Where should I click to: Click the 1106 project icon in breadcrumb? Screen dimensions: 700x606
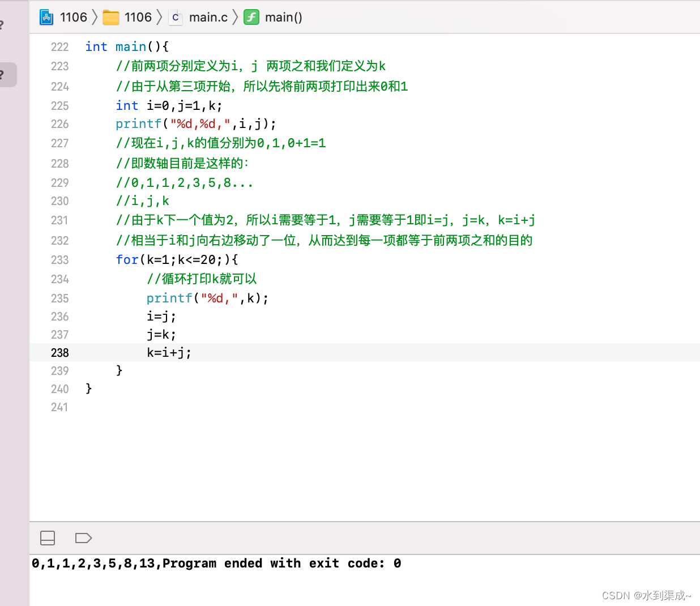pos(46,18)
